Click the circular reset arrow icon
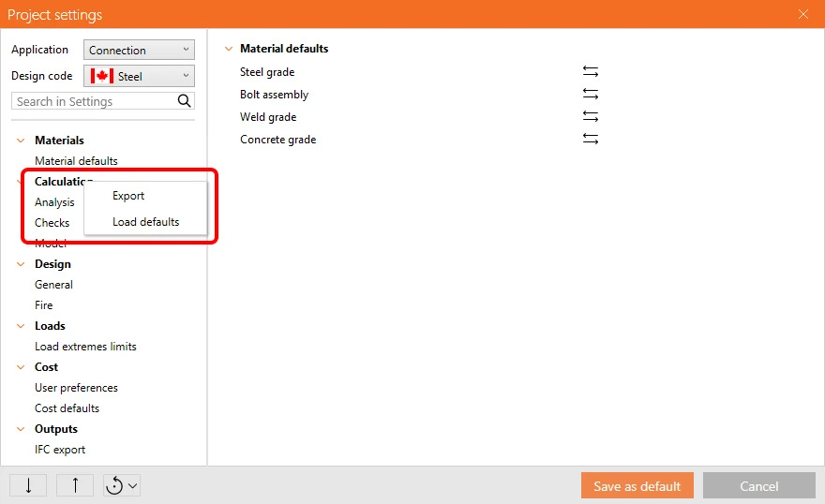825x504 pixels. (x=114, y=485)
